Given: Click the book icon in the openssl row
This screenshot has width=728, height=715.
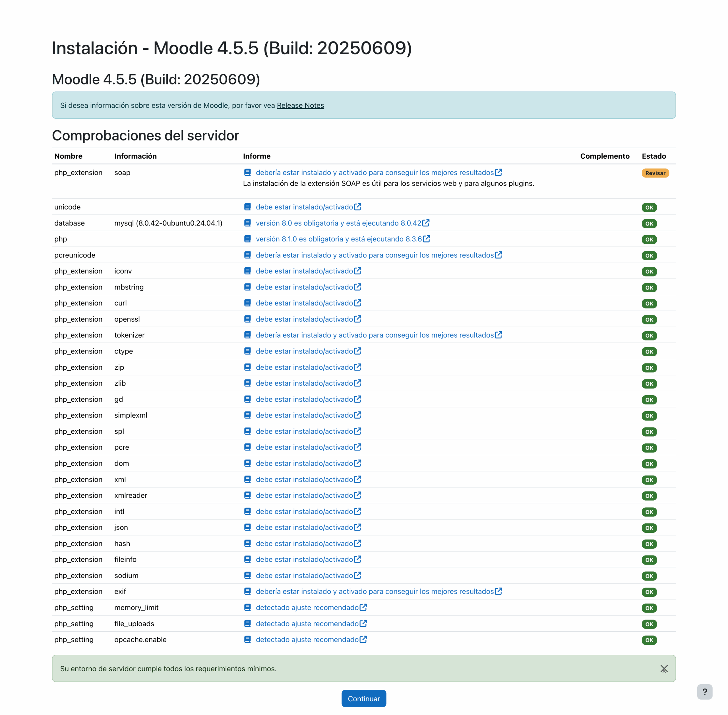Looking at the screenshot, I should pos(247,319).
